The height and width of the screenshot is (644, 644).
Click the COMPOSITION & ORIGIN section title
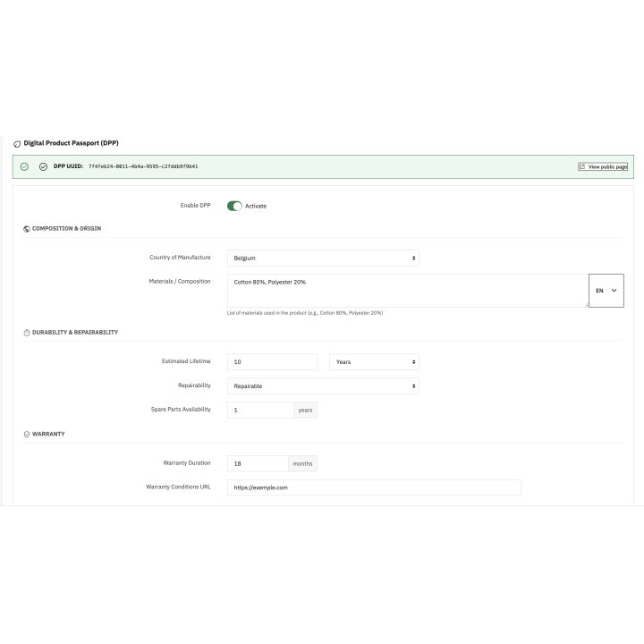point(66,228)
